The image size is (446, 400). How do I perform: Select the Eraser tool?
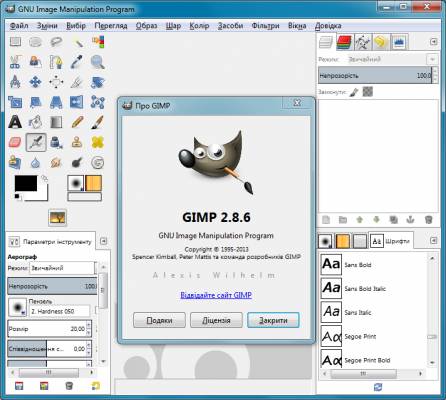(x=15, y=142)
